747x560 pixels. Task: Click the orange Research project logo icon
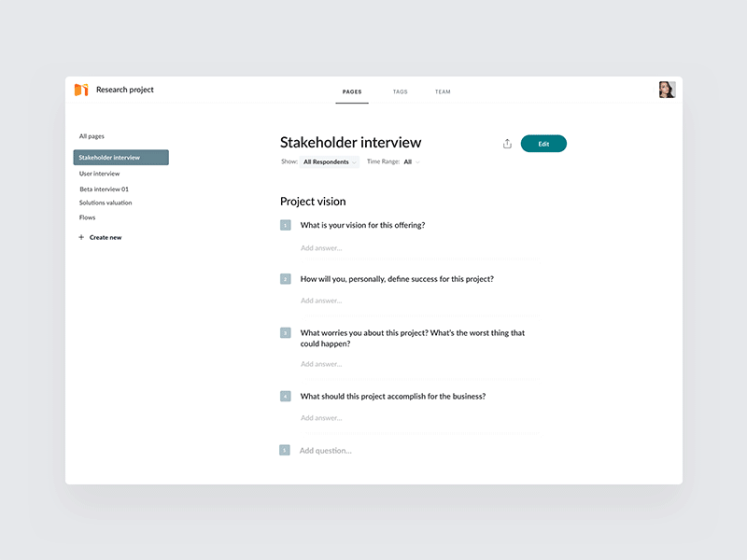coord(80,90)
